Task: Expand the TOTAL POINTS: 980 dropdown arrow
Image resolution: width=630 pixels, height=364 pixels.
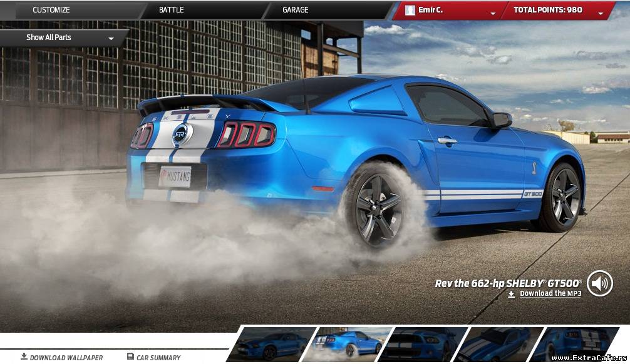Action: [601, 13]
